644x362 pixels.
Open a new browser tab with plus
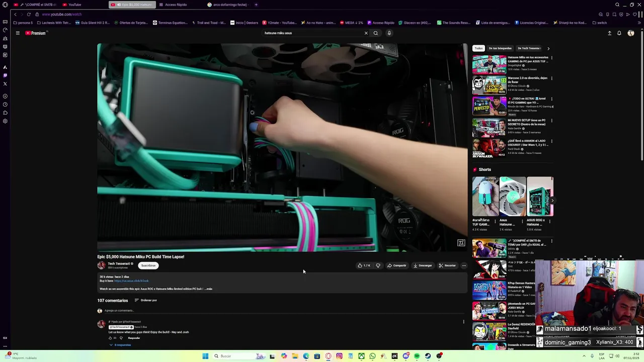coord(256,5)
